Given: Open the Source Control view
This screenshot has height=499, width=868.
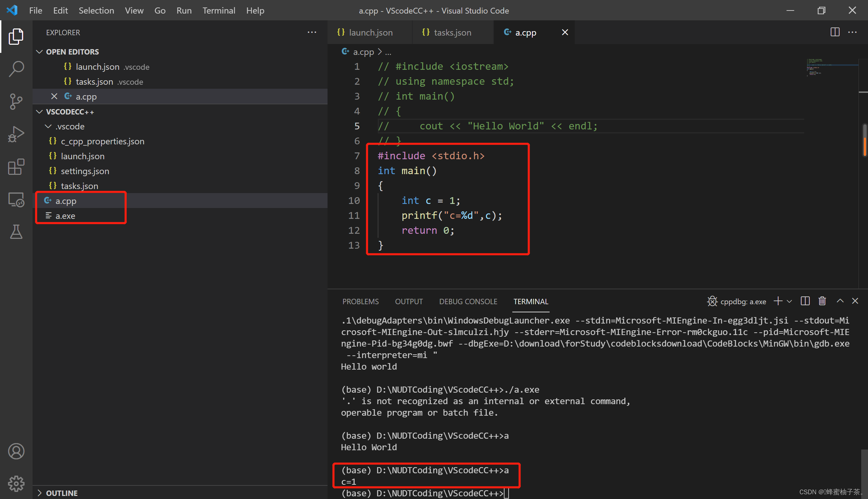Looking at the screenshot, I should 16,101.
